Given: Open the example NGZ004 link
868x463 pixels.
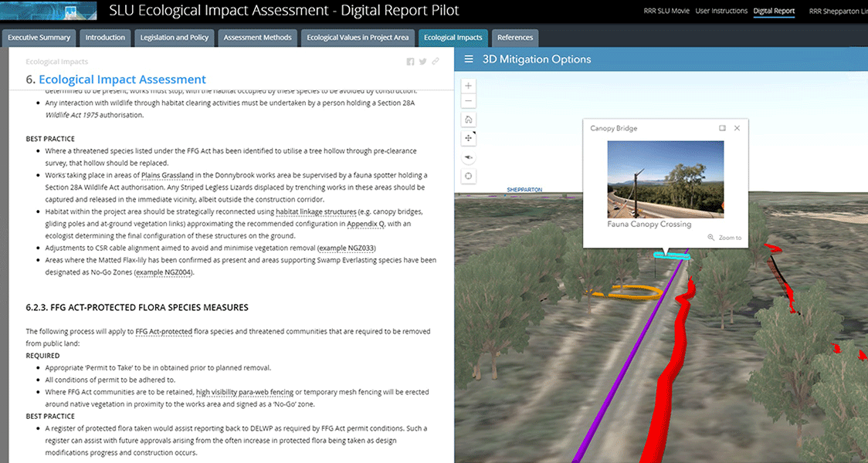Looking at the screenshot, I should pos(164,272).
